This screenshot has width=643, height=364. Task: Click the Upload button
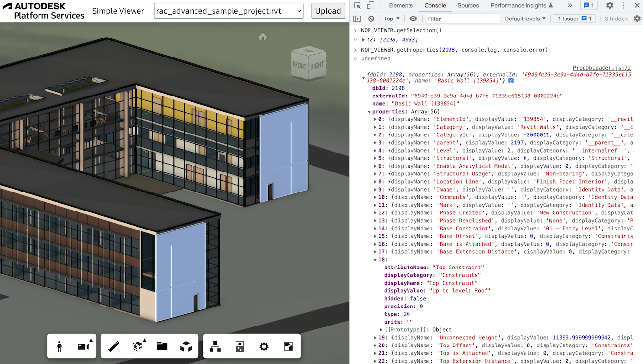328,11
